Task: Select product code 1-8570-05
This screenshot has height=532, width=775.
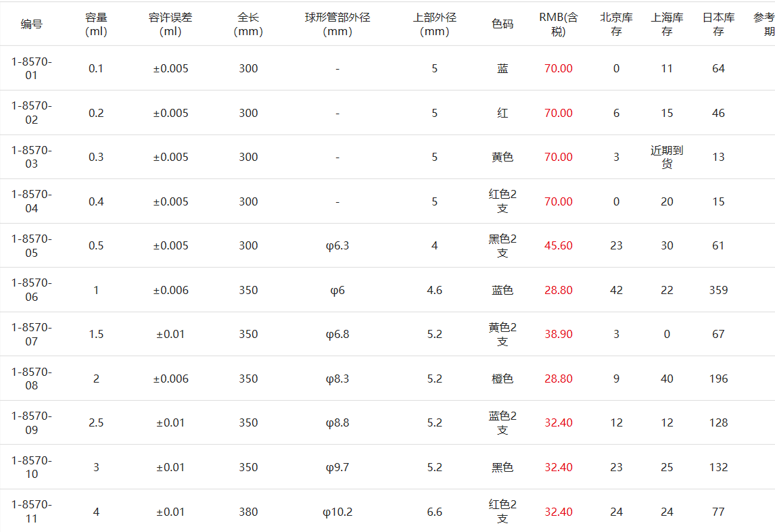Action: pos(32,245)
